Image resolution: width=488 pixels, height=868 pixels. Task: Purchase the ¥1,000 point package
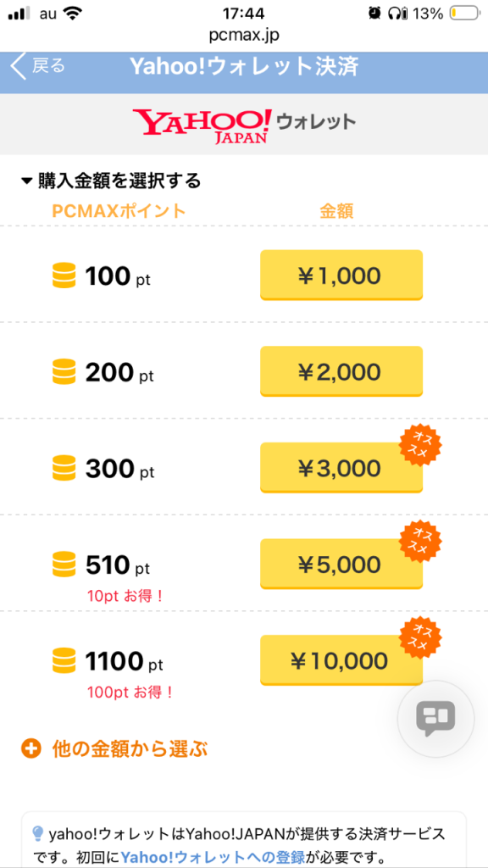click(341, 275)
